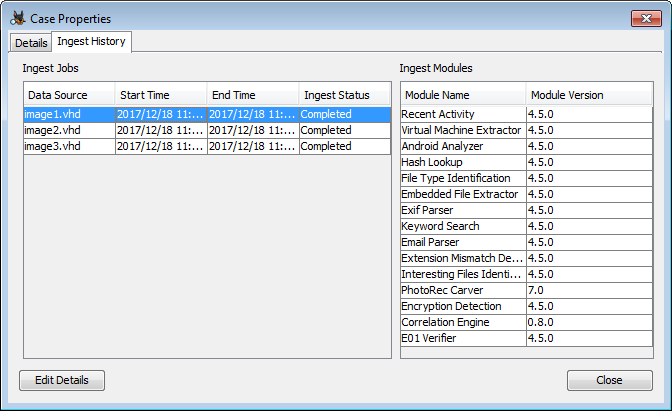Sort by Start Time column header
Viewport: 672px width, 411px height.
pyautogui.click(x=161, y=95)
